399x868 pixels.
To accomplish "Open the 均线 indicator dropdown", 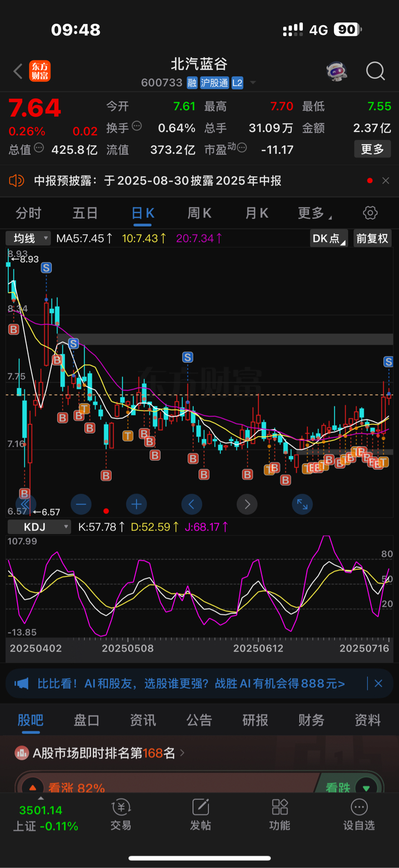I will 28,238.
